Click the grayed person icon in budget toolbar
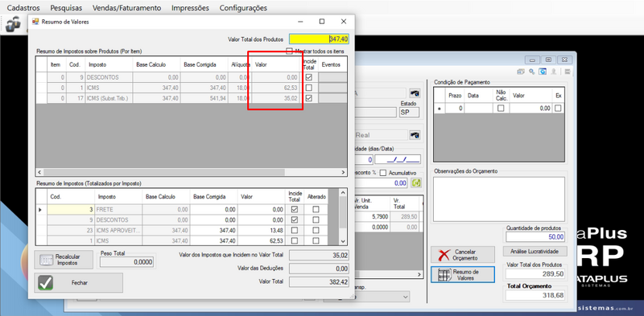 tap(554, 72)
